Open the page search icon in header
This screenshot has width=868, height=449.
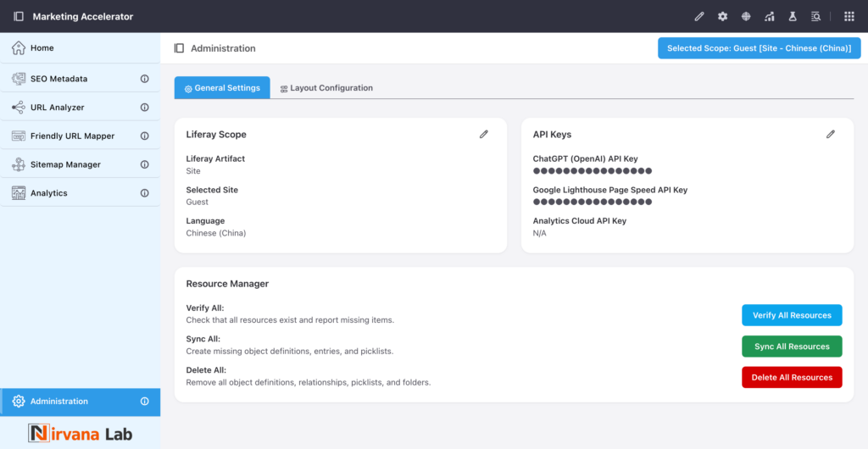coord(815,16)
